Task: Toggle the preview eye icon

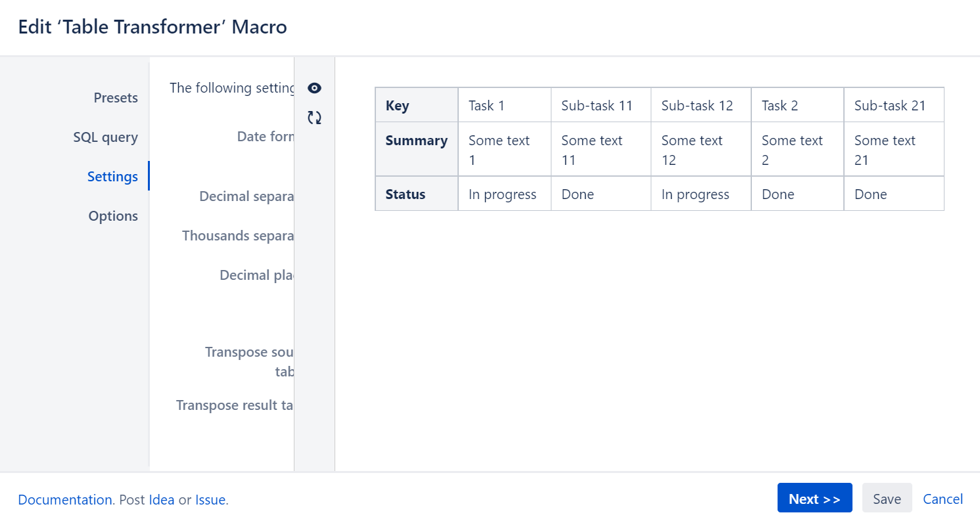Action: point(315,88)
